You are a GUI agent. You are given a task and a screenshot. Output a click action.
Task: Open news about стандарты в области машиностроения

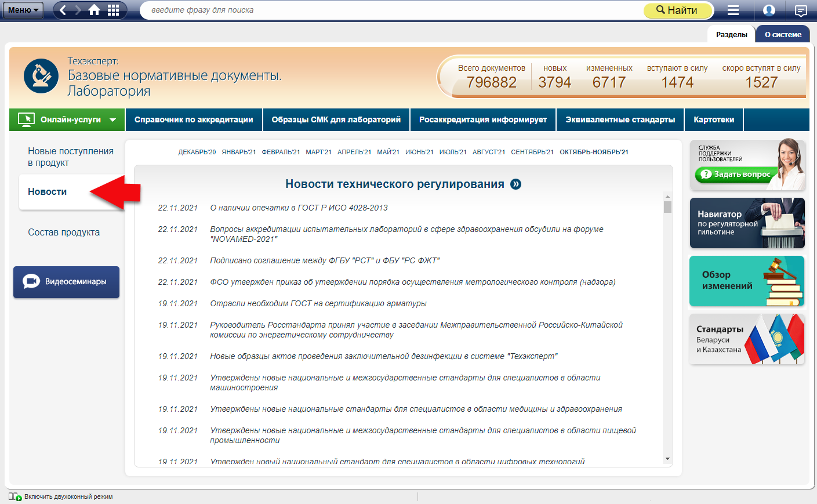[405, 382]
